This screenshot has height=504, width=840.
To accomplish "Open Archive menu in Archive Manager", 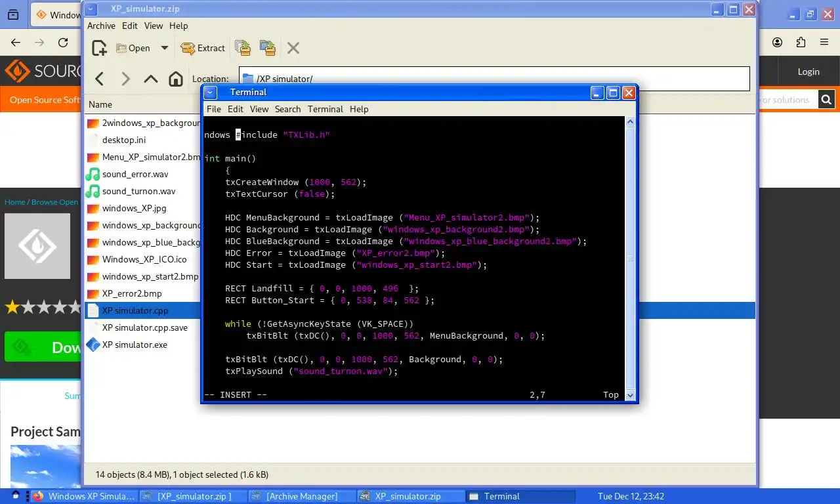I will pos(101,26).
